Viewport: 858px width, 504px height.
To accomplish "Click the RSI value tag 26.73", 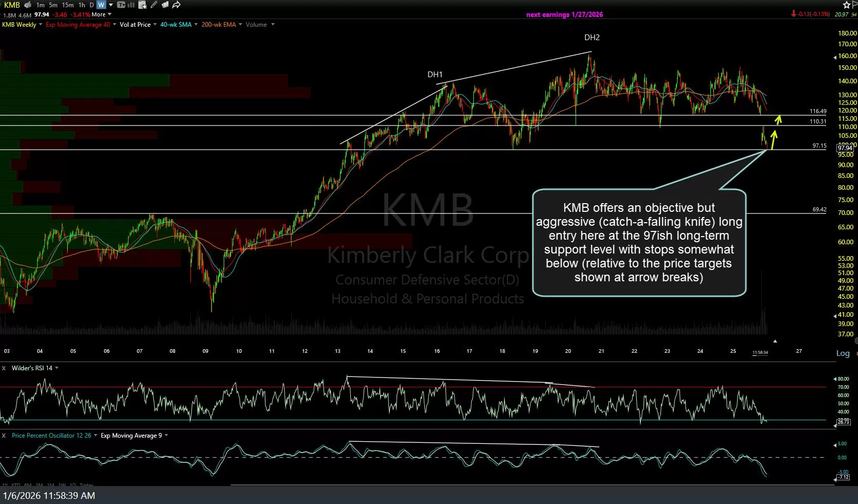I will pos(844,422).
